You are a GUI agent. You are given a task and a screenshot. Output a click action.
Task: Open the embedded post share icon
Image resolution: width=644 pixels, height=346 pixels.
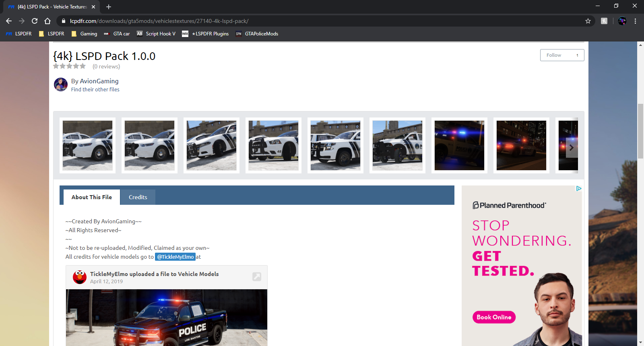[257, 277]
